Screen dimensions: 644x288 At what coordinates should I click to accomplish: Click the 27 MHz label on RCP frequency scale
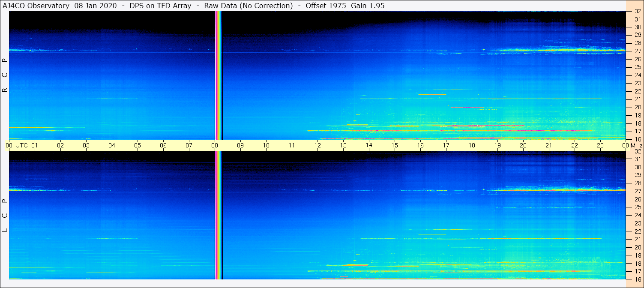pyautogui.click(x=637, y=51)
